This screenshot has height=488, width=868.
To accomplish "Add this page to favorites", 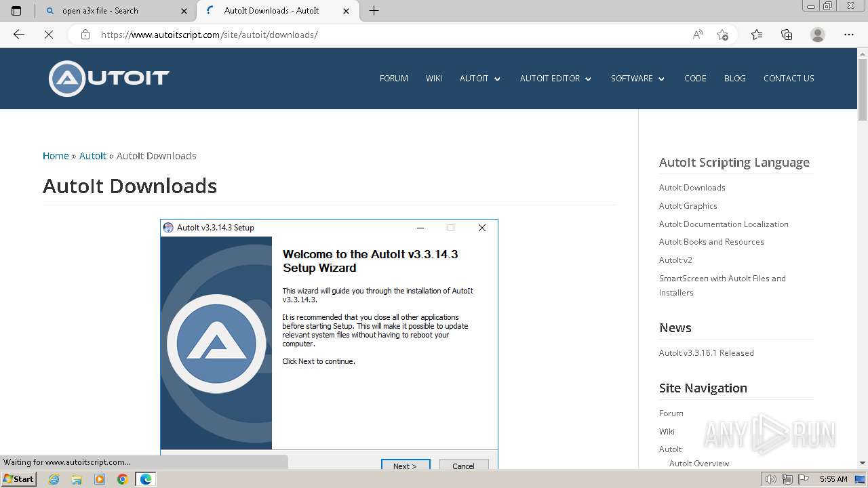I will (722, 35).
